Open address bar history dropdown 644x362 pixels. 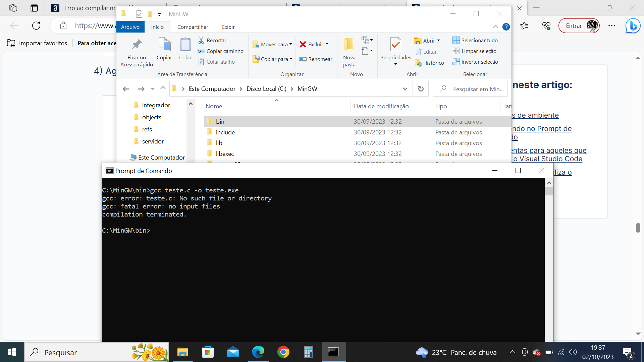tap(405, 89)
